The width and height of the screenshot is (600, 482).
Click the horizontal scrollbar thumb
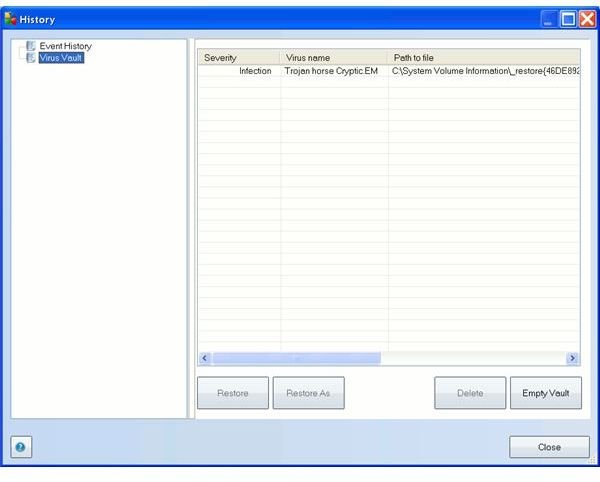297,358
